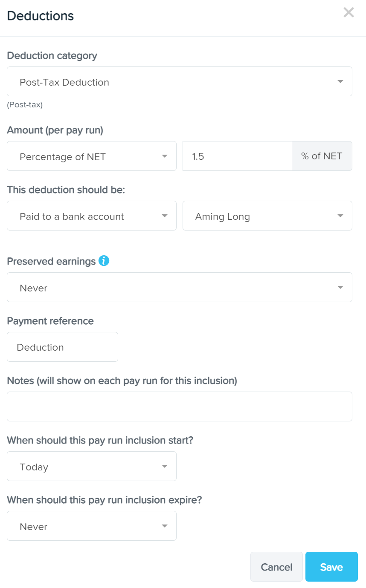Open the Paid to a bank account dropdown
The image size is (366, 588).
coord(92,216)
